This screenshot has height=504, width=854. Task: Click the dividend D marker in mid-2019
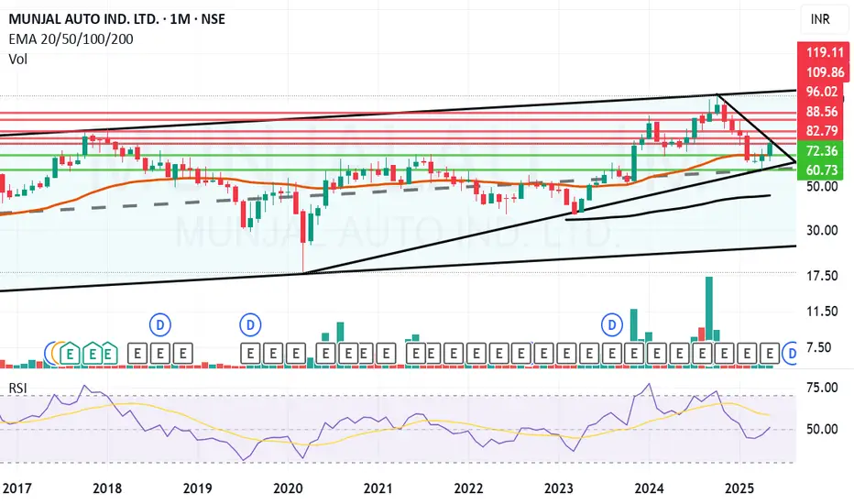(x=250, y=324)
